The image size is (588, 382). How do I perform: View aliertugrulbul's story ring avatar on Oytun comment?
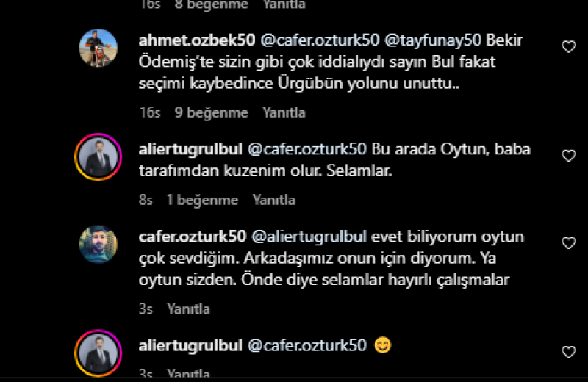pos(98,156)
